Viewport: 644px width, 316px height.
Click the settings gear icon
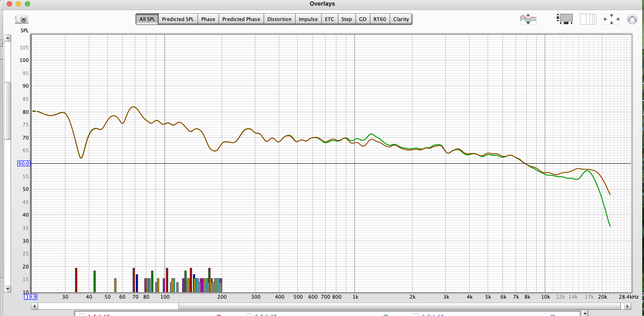click(x=631, y=20)
